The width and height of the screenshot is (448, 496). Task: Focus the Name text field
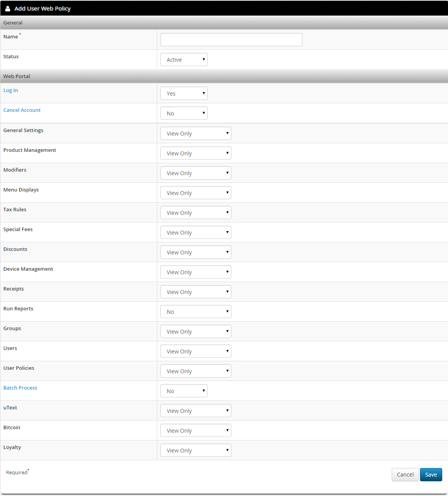click(x=231, y=40)
